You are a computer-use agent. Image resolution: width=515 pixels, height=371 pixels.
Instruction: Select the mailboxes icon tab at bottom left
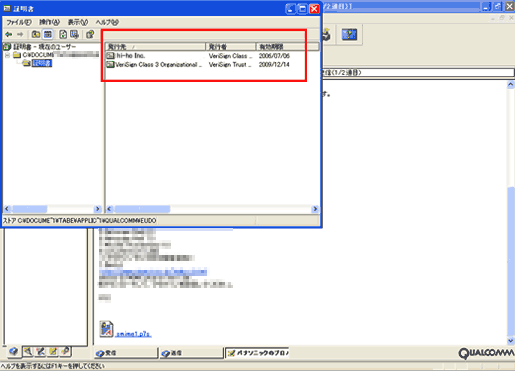pos(13,351)
